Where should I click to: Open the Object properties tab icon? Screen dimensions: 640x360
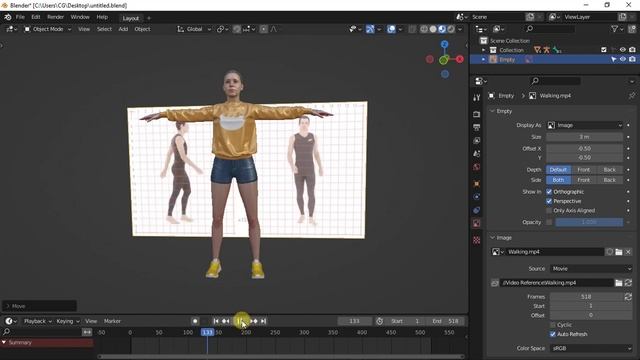tap(476, 184)
